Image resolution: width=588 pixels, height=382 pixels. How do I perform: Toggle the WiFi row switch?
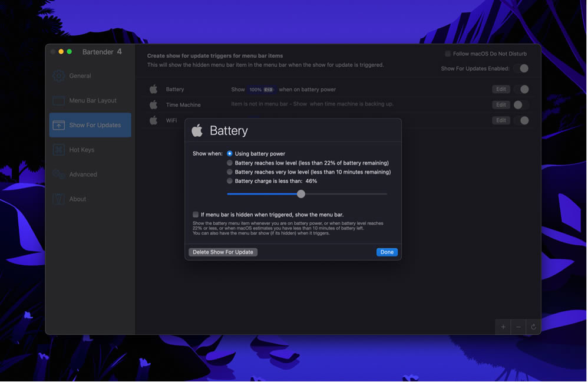521,120
